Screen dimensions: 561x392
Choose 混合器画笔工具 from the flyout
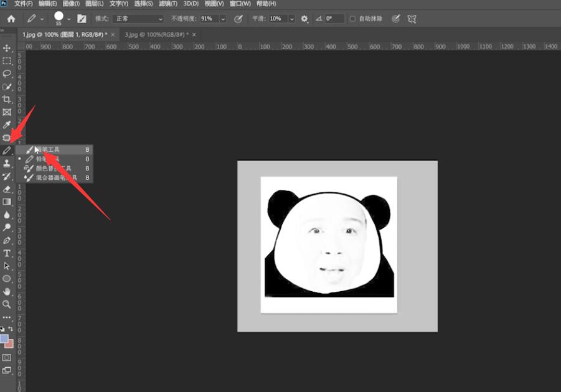[54, 178]
